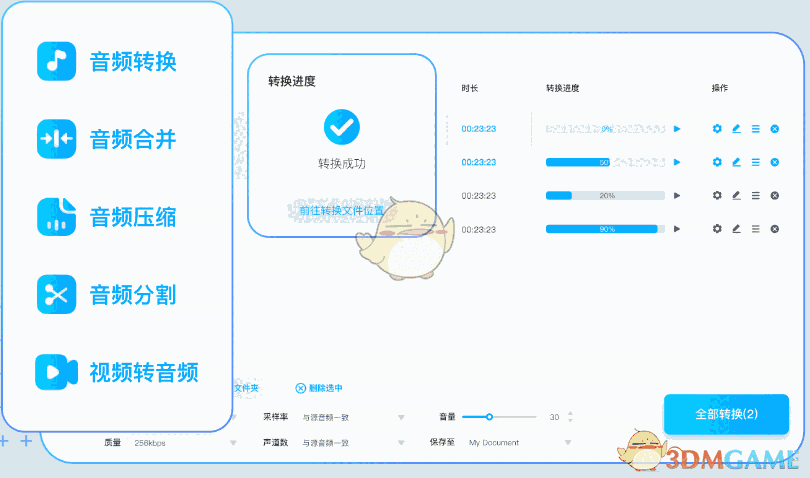Expand the 声道数 channels dropdown
The width and height of the screenshot is (810, 478).
click(401, 442)
